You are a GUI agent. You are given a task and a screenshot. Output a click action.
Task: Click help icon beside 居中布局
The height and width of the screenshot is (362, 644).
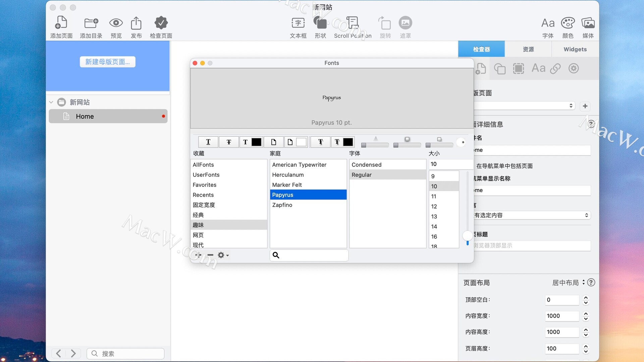[x=591, y=283]
